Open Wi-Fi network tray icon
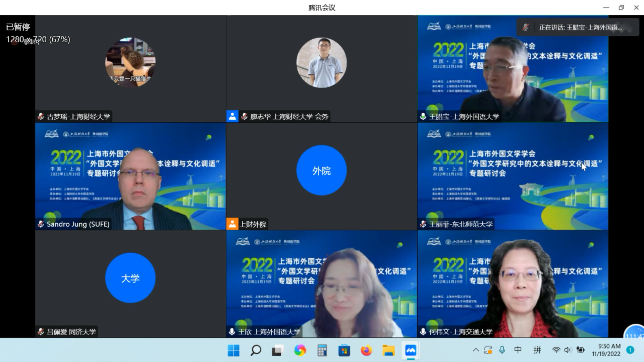Screen dimensions: 644x362 pos(556,350)
